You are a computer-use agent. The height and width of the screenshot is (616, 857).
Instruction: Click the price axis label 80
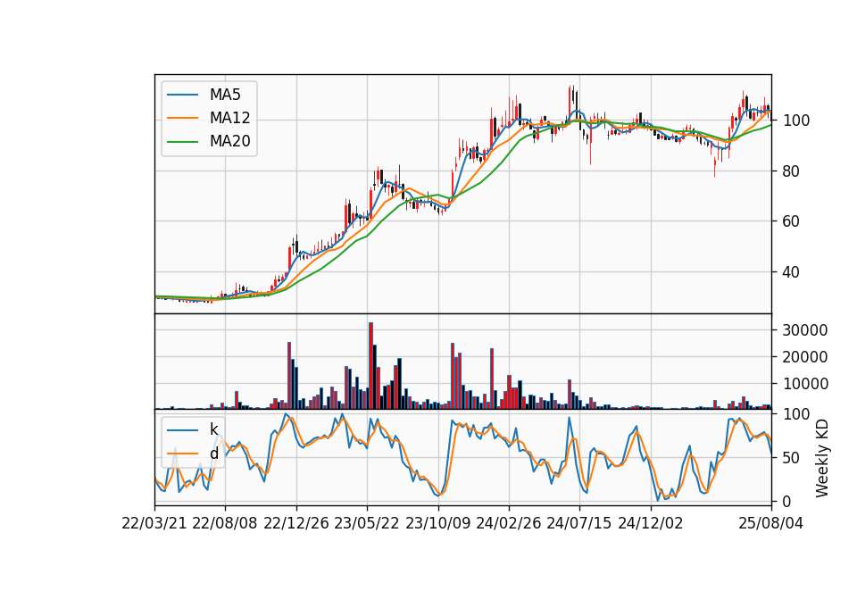[792, 171]
